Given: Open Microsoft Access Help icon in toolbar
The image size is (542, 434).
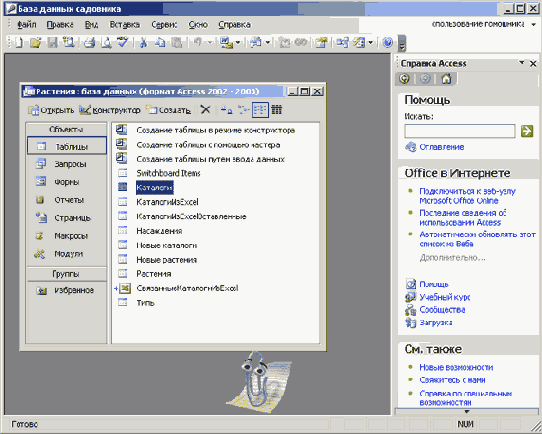Looking at the screenshot, I should (387, 43).
